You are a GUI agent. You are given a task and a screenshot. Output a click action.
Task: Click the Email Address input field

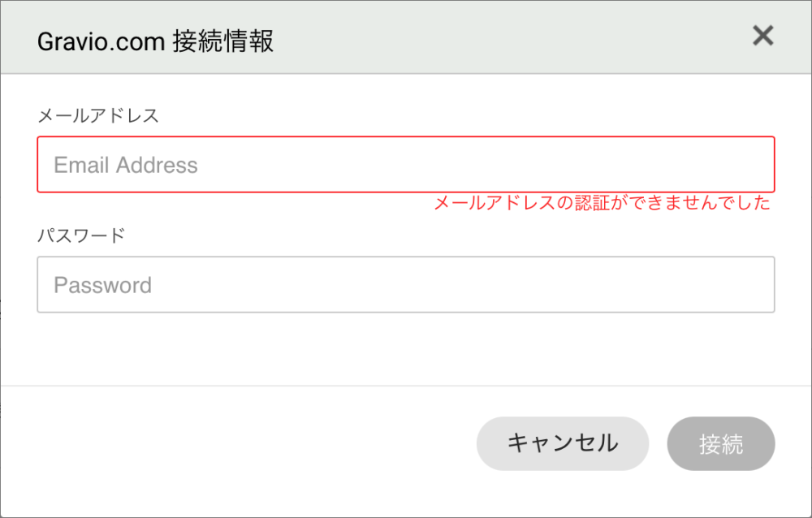point(406,165)
